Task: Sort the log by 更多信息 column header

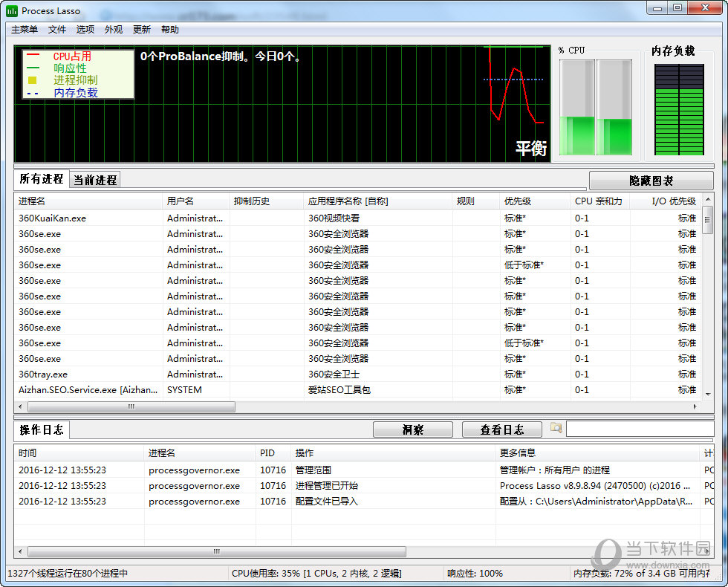Action: coord(597,453)
